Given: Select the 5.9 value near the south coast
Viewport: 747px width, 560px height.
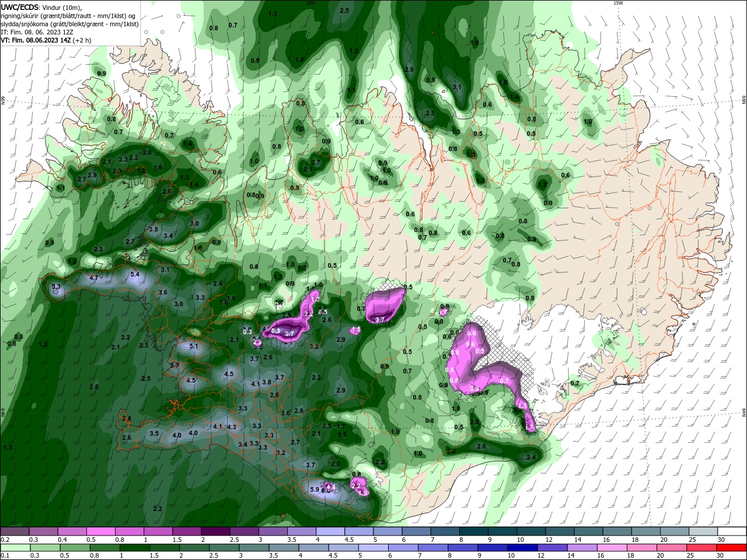Looking at the screenshot, I should coord(315,489).
